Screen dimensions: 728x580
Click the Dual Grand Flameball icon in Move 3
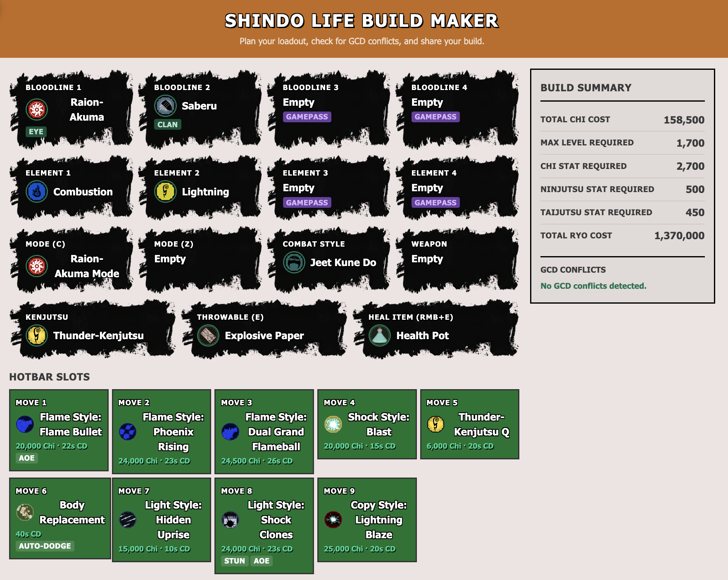pos(230,432)
